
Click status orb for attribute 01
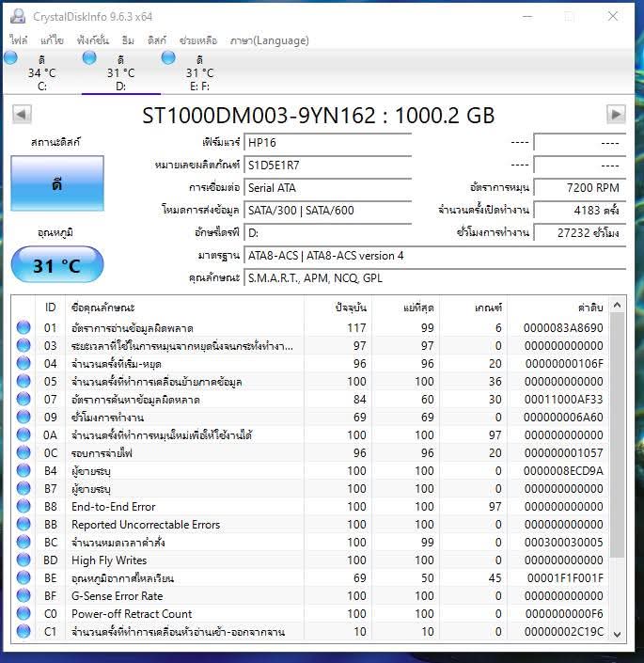click(24, 327)
